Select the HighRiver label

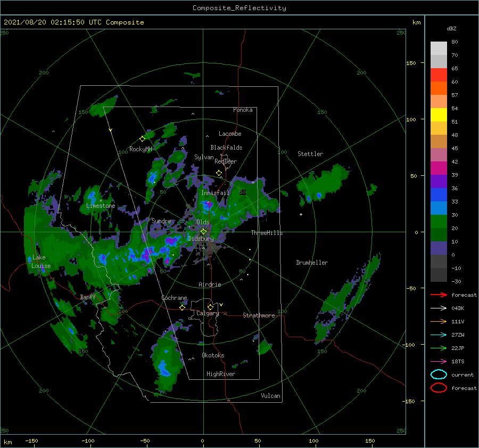pyautogui.click(x=221, y=374)
